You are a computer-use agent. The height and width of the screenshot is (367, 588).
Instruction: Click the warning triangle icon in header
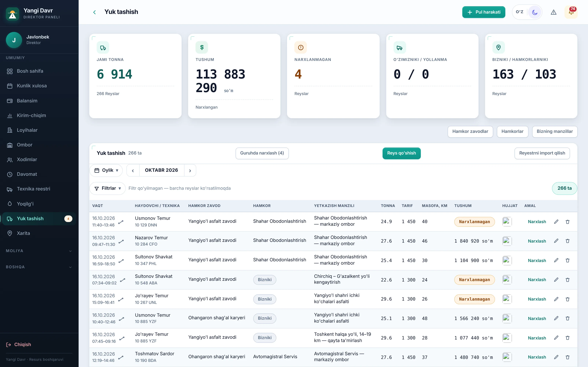pos(553,12)
